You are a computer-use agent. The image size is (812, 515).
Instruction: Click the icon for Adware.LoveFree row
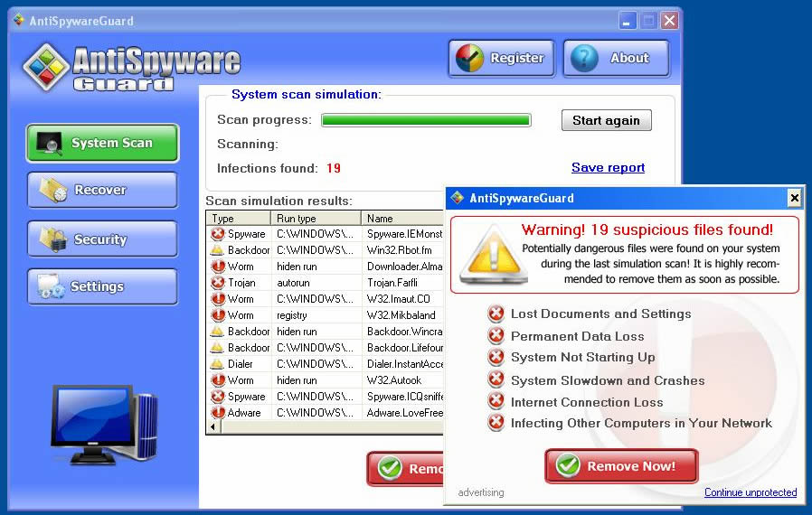(218, 413)
